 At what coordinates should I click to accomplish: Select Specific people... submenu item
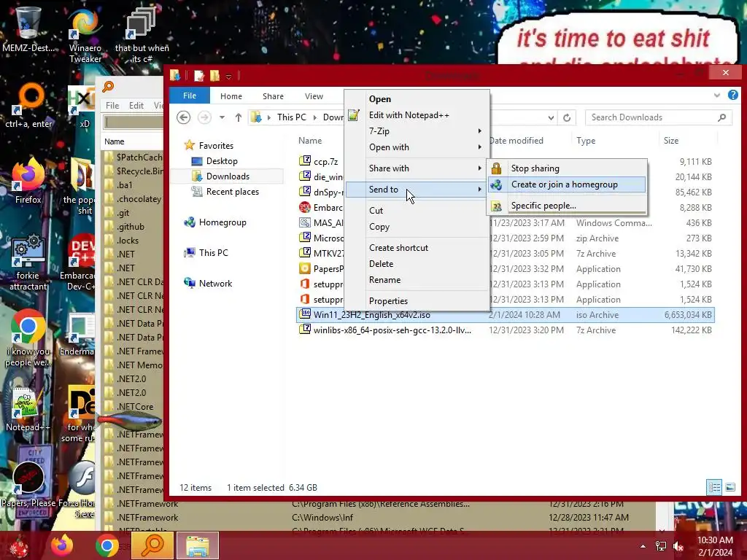point(567,206)
